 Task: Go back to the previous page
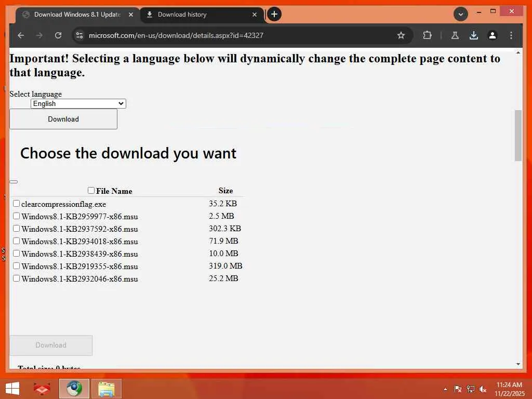pyautogui.click(x=21, y=35)
